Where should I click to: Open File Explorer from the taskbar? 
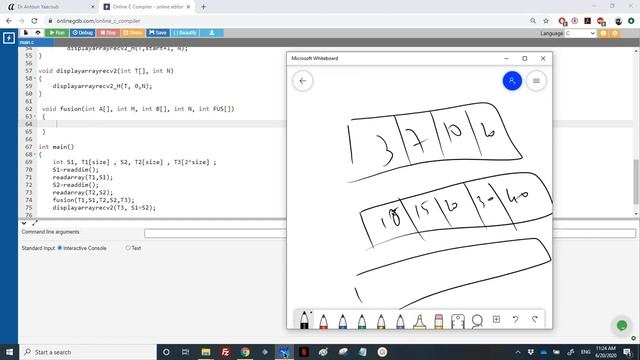[206, 352]
